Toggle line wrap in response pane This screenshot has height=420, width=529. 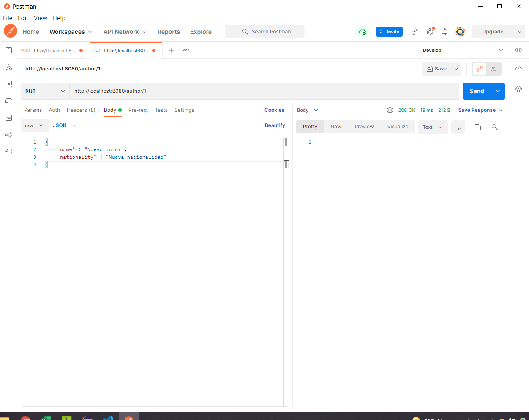pos(458,127)
